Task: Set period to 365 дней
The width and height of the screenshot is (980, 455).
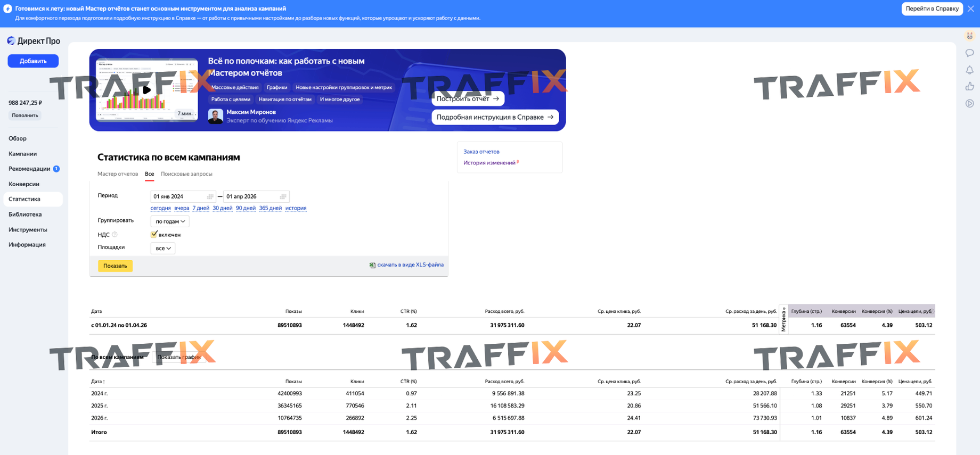Action: tap(271, 208)
